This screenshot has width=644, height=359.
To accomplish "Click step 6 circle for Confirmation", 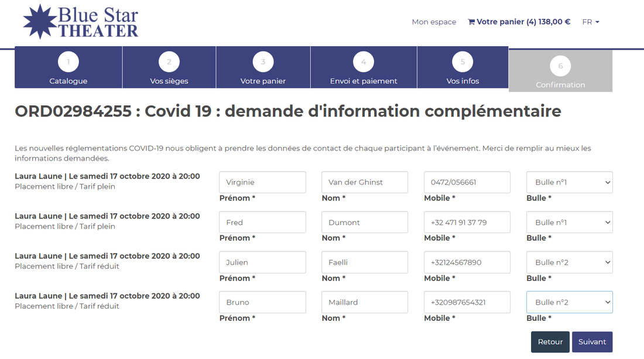I will pyautogui.click(x=560, y=66).
